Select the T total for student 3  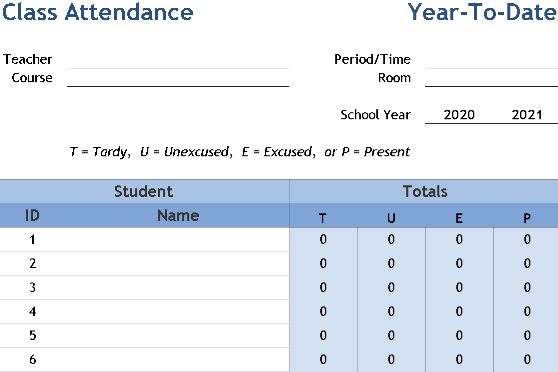(x=323, y=287)
